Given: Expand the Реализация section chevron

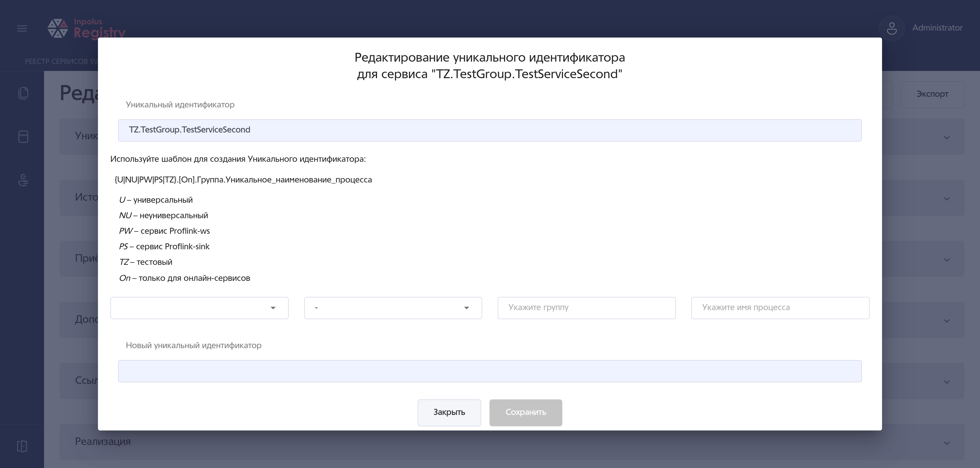Looking at the screenshot, I should (947, 443).
